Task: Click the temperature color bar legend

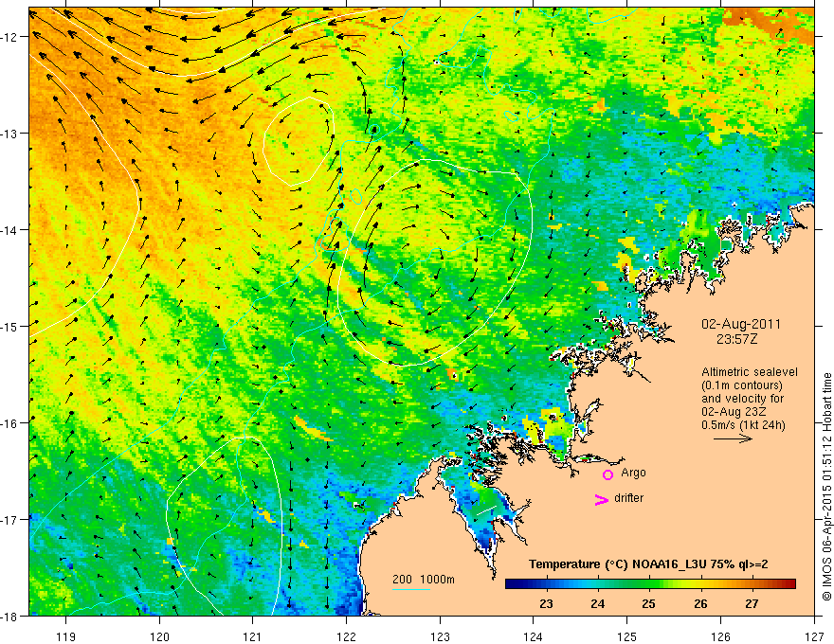Action: tap(650, 583)
